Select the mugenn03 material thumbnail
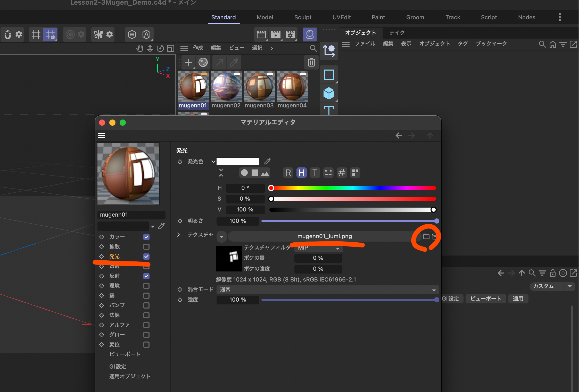Screen dimensions: 579x392 (x=259, y=87)
